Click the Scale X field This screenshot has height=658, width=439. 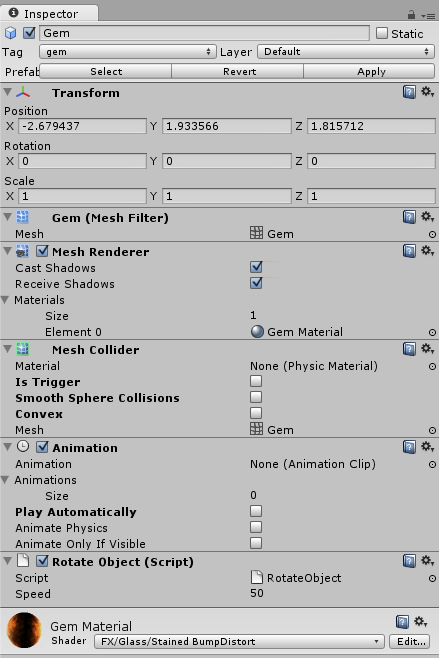82,196
